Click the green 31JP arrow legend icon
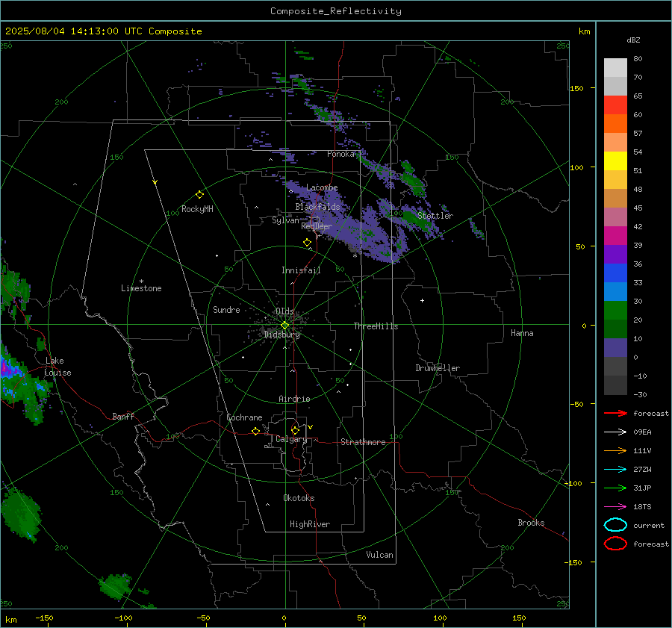This screenshot has width=672, height=628. pyautogui.click(x=615, y=488)
